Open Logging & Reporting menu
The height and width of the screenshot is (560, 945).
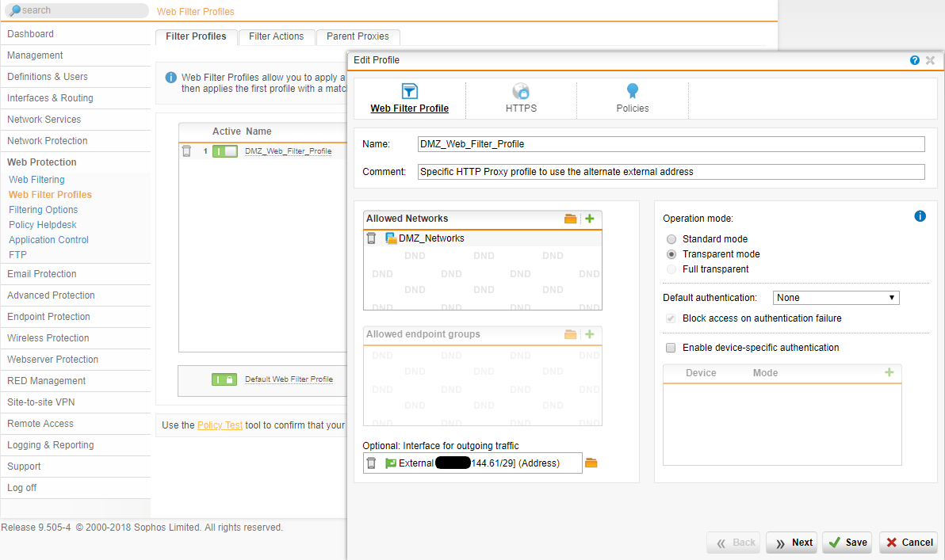coord(75,445)
